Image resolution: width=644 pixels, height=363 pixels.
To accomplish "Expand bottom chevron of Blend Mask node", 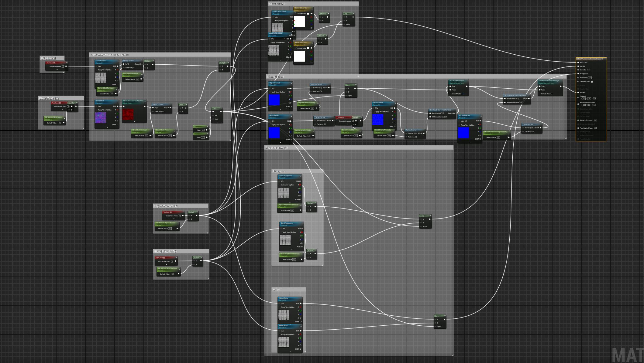I will pos(107,127).
